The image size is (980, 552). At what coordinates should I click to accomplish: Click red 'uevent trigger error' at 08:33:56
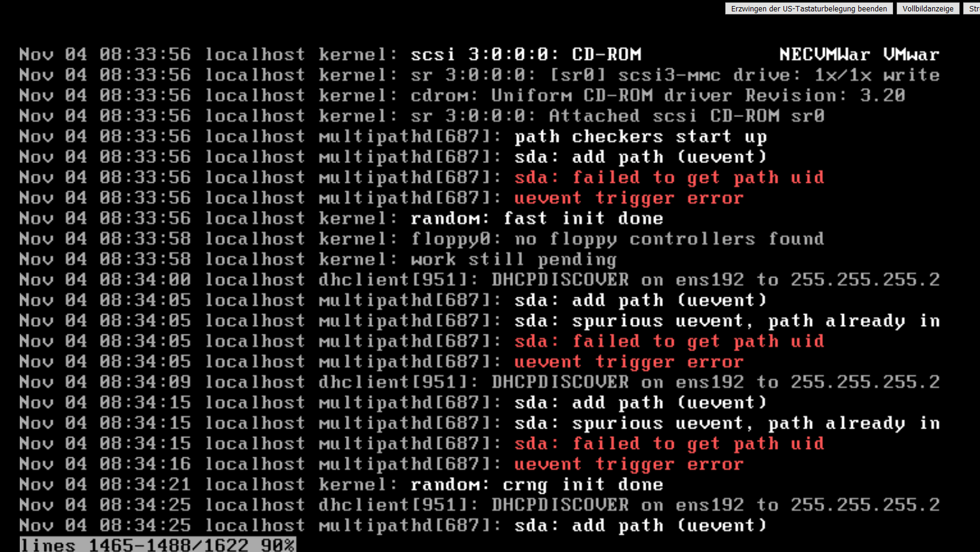tap(629, 198)
